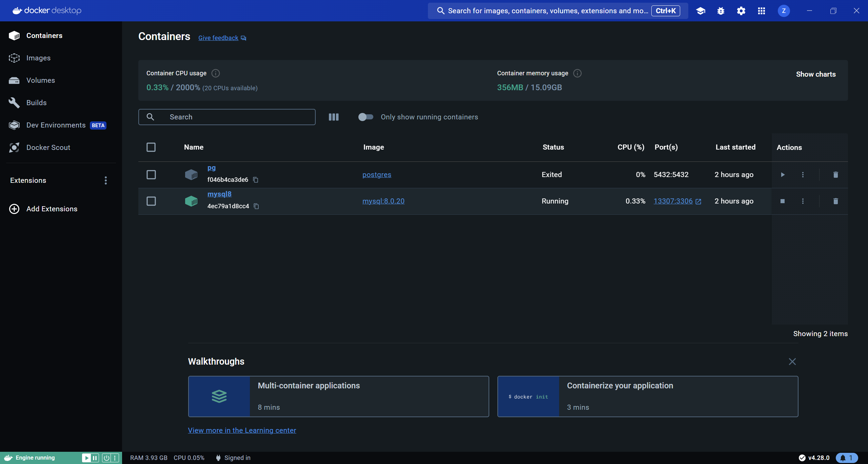Open Volumes section in sidebar
This screenshot has width=868, height=464.
[x=40, y=80]
